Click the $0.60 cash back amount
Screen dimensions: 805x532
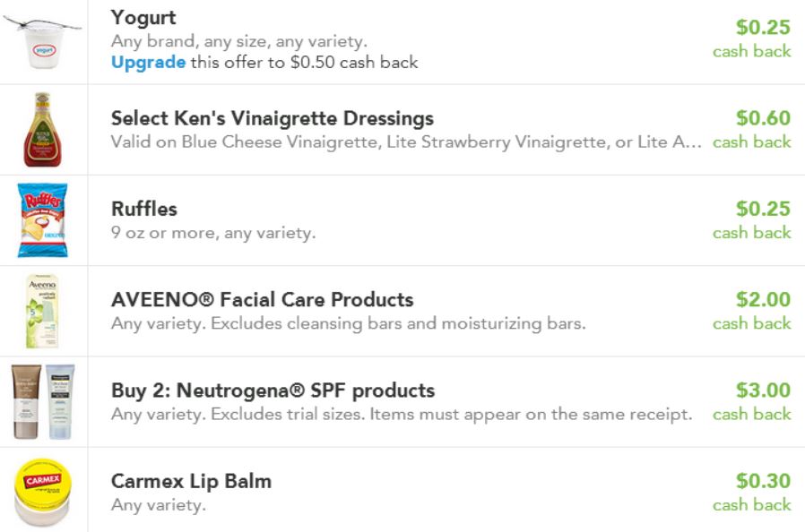coord(763,118)
